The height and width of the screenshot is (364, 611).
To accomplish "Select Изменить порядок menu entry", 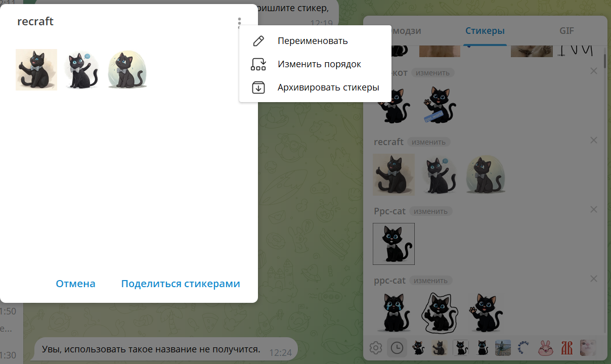I will point(319,64).
